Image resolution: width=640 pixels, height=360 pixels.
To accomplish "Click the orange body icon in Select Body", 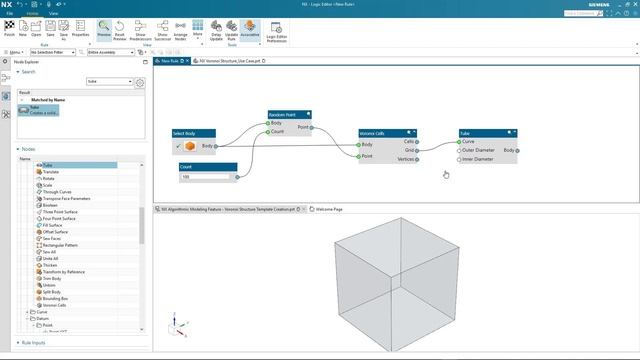I will [189, 146].
